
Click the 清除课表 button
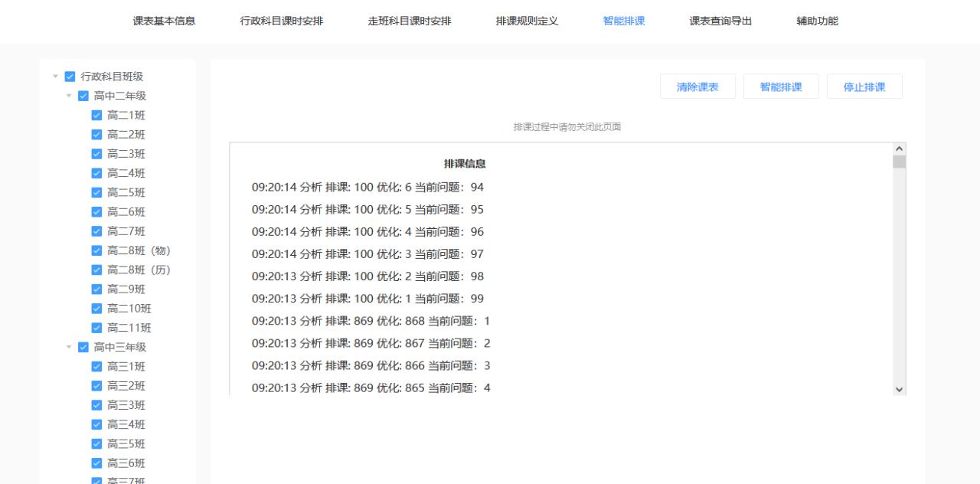697,86
